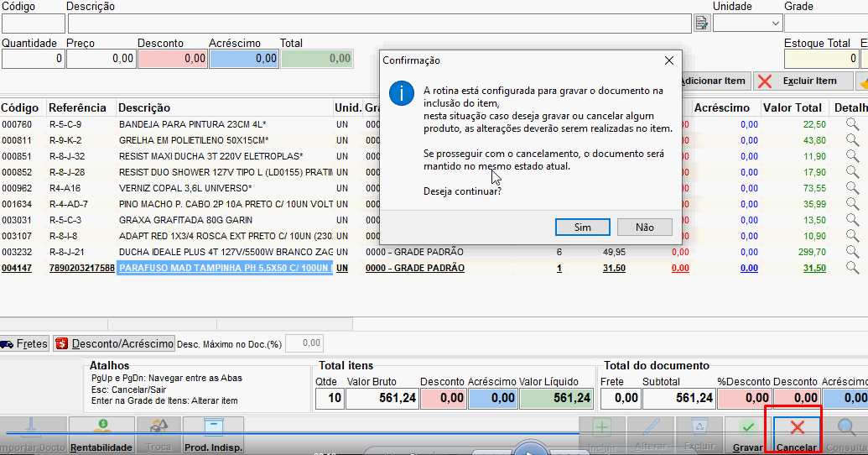The height and width of the screenshot is (455, 868).
Task: Click the Troca toolbar button
Action: pyautogui.click(x=159, y=436)
